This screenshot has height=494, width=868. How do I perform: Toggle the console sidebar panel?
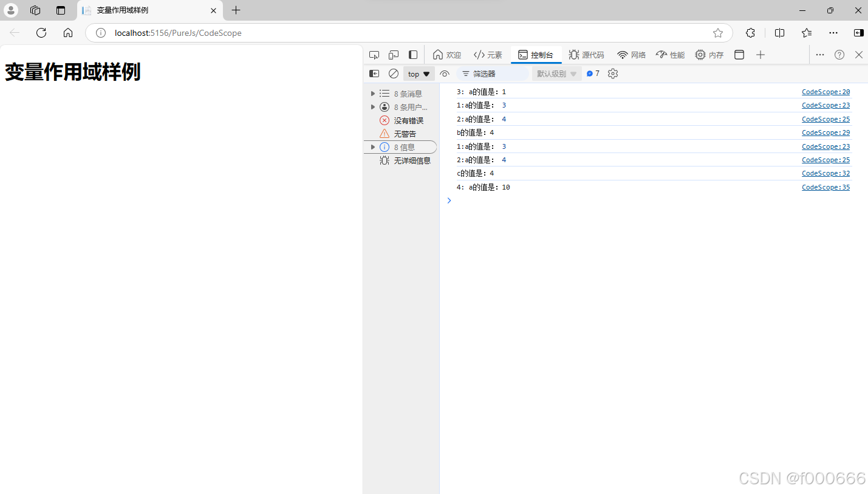(x=375, y=74)
